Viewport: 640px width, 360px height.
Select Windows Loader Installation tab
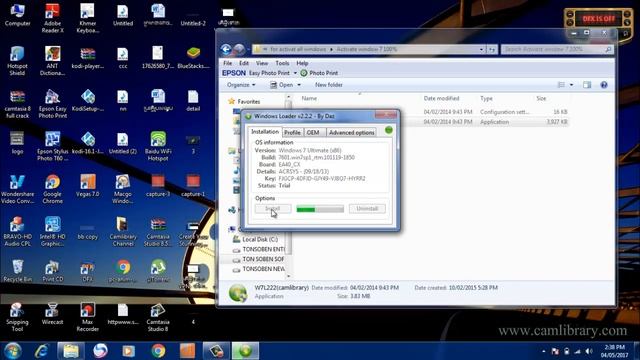(265, 132)
